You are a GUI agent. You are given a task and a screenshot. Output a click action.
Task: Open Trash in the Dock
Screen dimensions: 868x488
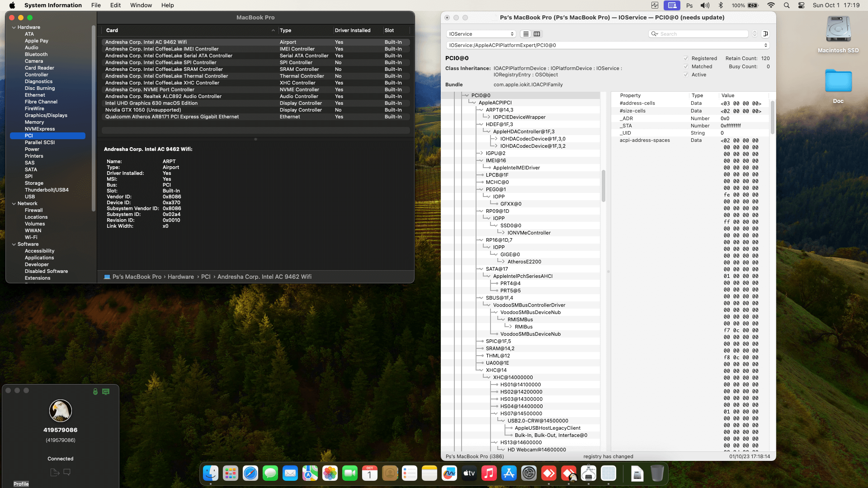(657, 473)
